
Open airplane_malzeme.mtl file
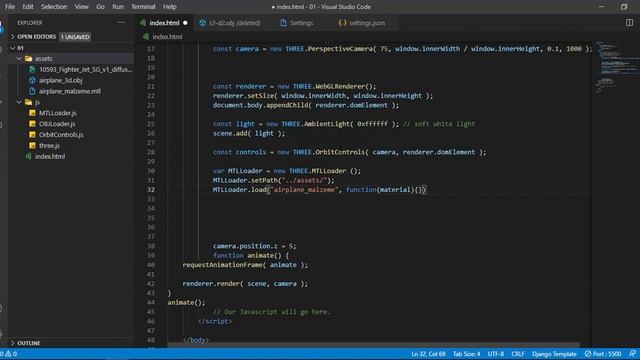[70, 91]
